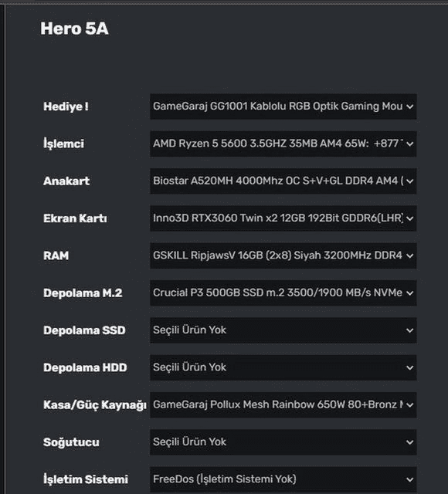Open the Depolama HDD selection dropdown
The image size is (448, 494).
pyautogui.click(x=283, y=367)
